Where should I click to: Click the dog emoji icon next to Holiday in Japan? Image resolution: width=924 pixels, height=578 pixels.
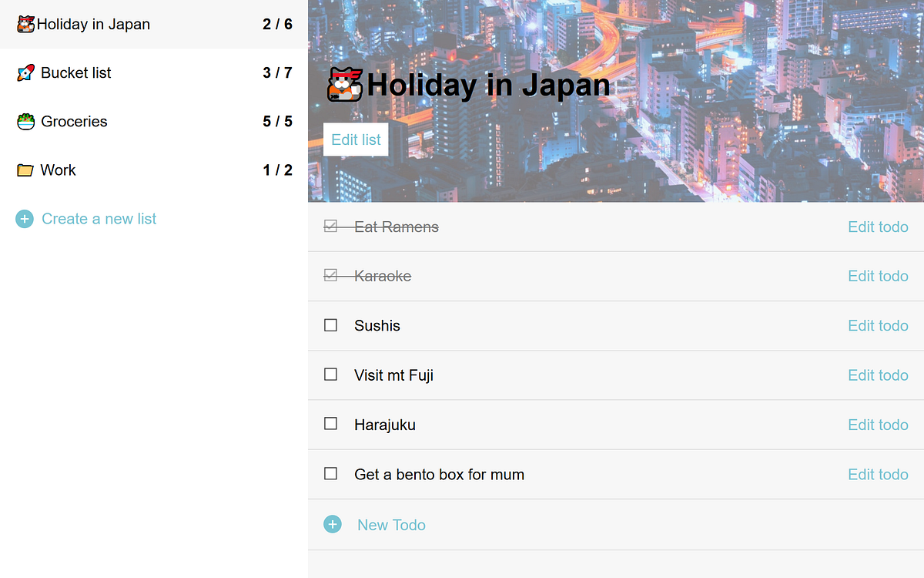click(25, 23)
